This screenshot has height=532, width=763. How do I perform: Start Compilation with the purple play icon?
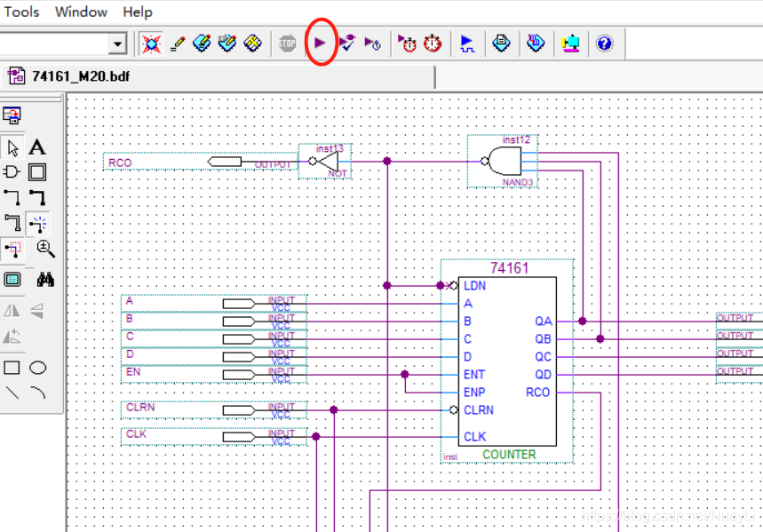pyautogui.click(x=320, y=44)
